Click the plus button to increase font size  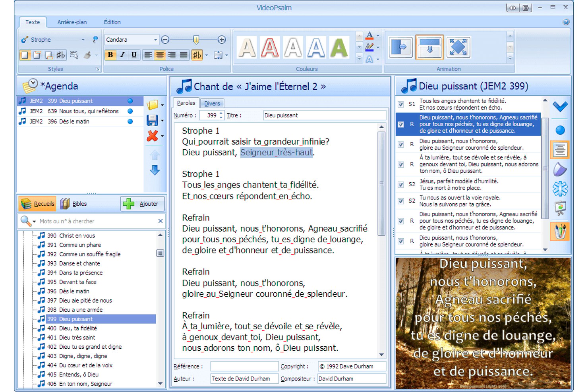222,40
